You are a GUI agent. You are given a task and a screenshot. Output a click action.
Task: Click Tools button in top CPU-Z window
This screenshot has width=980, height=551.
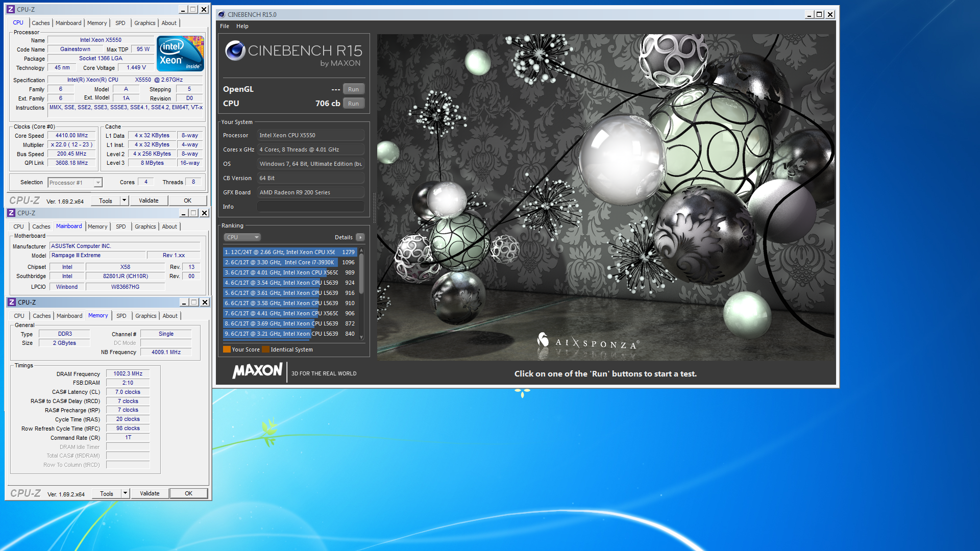tap(106, 201)
